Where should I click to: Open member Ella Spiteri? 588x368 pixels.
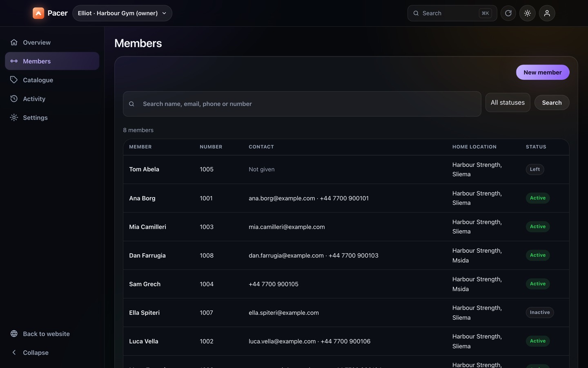144,313
